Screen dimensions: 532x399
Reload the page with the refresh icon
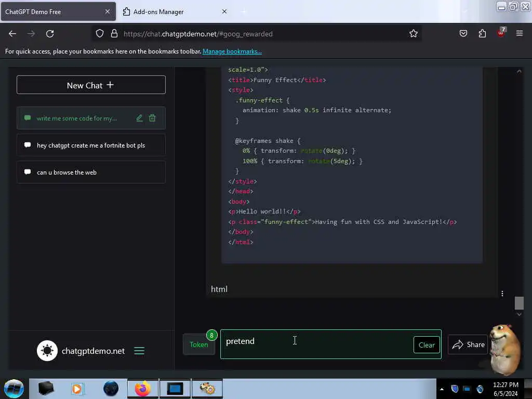(x=50, y=34)
